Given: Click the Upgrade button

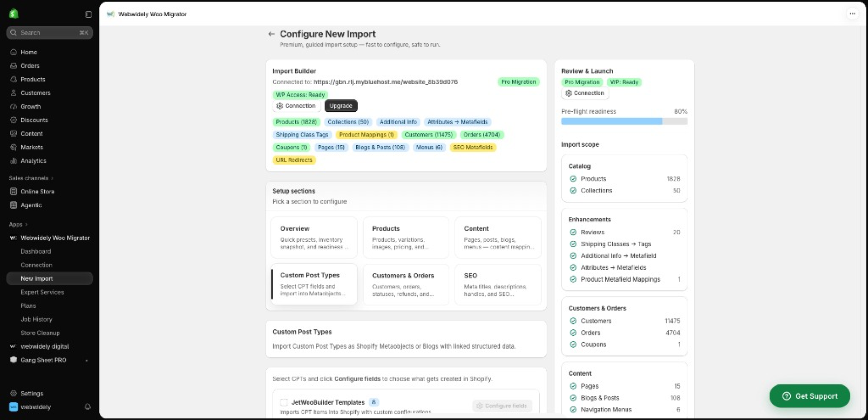Looking at the screenshot, I should (341, 105).
